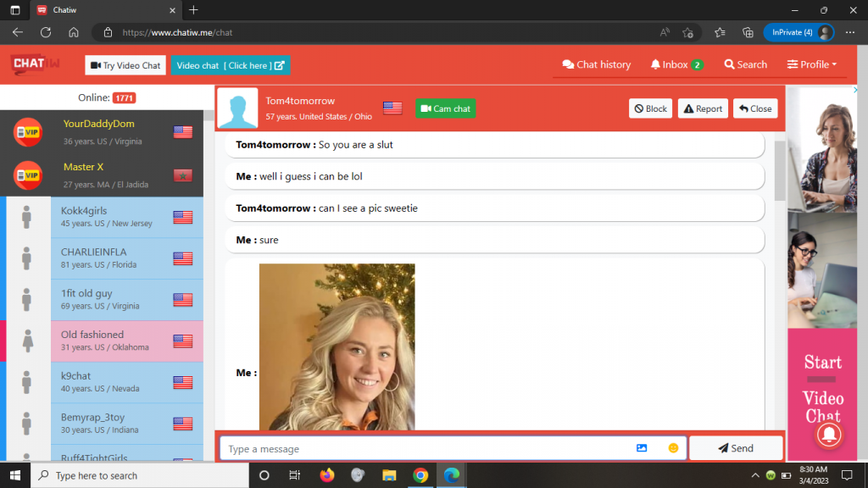868x488 pixels.
Task: Send the message with Send button
Action: 735,448
